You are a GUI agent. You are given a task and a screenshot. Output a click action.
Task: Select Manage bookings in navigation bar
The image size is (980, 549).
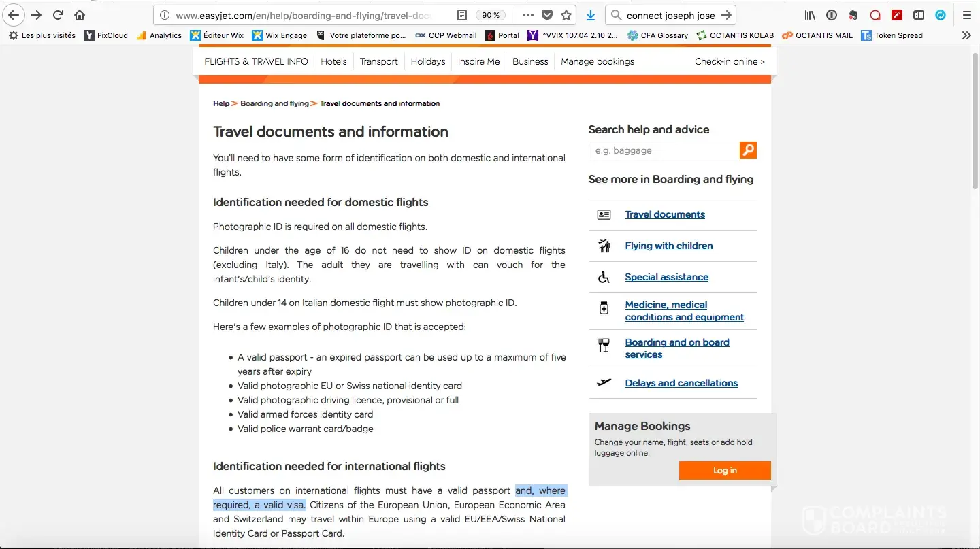(597, 61)
